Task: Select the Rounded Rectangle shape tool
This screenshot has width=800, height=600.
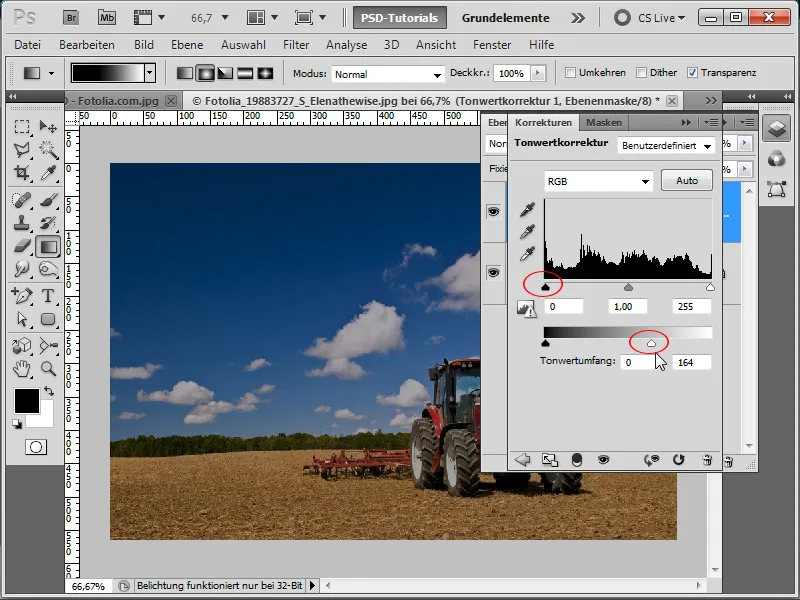Action: click(x=48, y=319)
